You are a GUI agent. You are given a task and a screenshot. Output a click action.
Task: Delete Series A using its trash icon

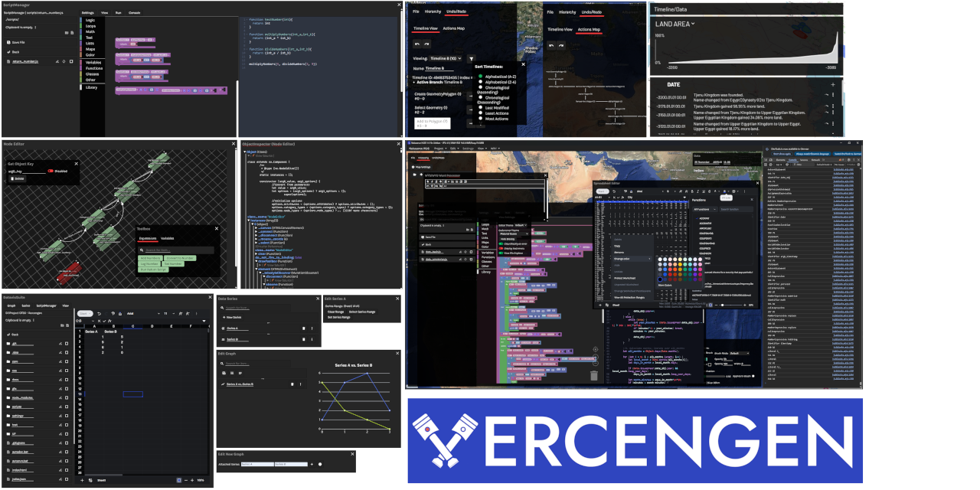coord(303,328)
